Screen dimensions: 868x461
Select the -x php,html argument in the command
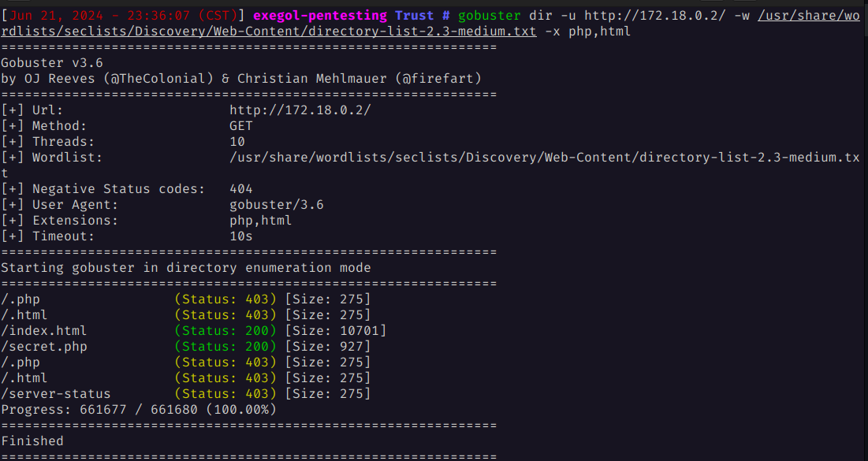(588, 32)
